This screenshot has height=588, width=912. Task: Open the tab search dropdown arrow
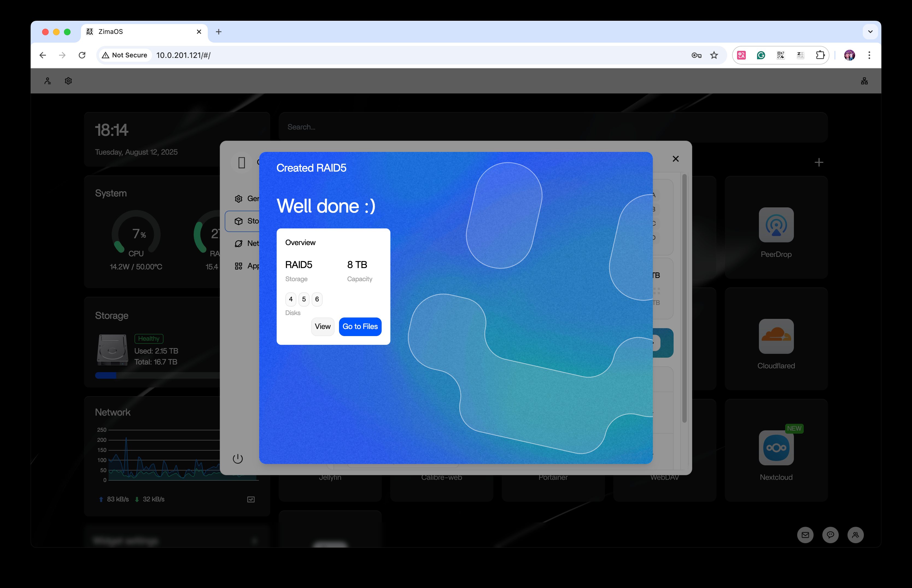870,32
